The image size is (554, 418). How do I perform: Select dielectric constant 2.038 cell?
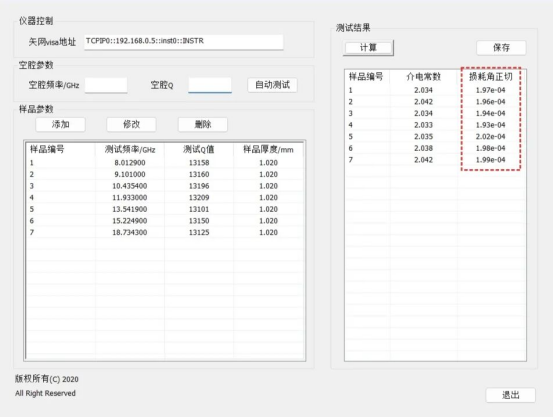423,148
